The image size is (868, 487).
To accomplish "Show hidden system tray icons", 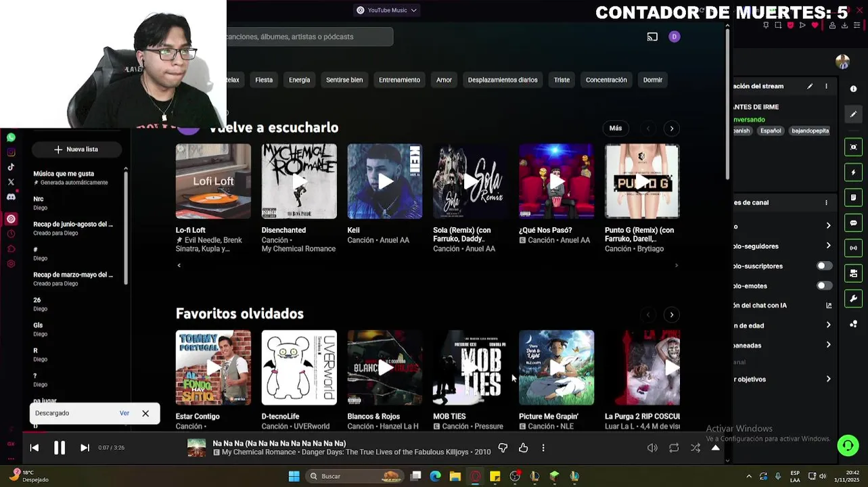I will click(x=748, y=476).
